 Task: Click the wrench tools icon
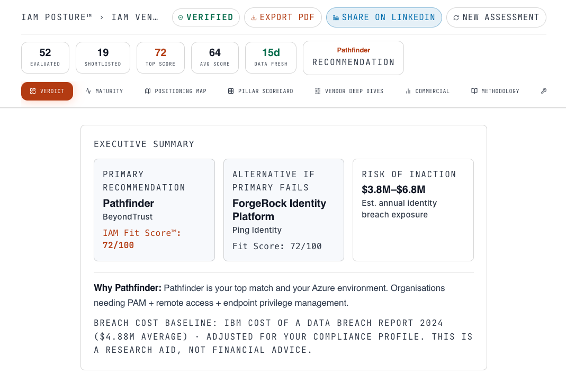click(x=544, y=91)
